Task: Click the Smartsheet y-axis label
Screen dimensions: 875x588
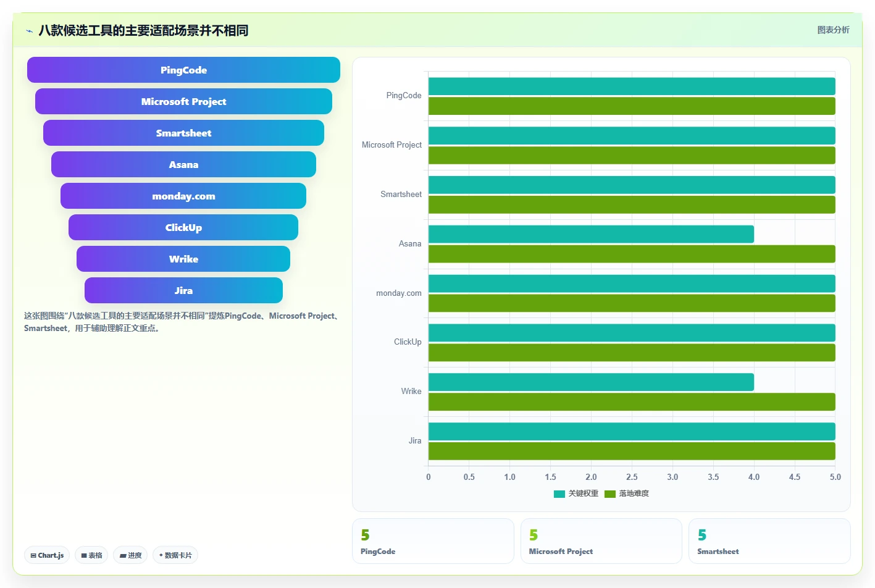Action: click(x=401, y=195)
